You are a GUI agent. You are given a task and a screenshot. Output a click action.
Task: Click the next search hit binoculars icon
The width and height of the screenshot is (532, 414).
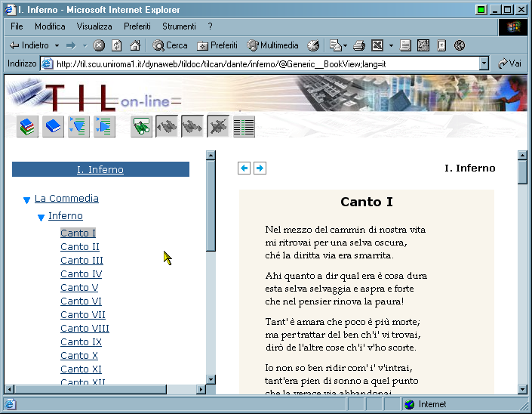192,126
